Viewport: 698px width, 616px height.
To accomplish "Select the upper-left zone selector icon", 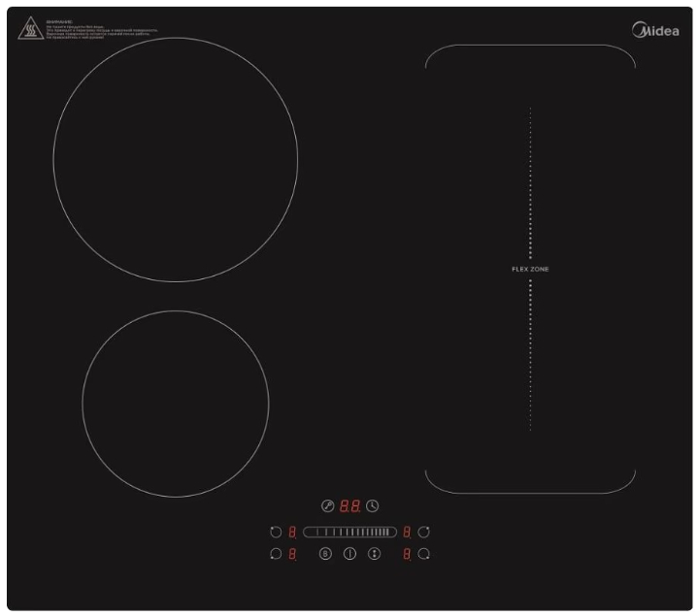I will (276, 532).
